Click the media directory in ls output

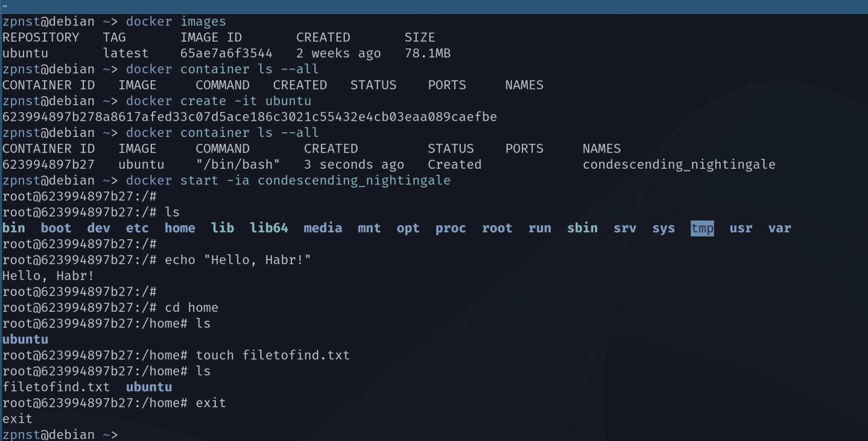323,228
